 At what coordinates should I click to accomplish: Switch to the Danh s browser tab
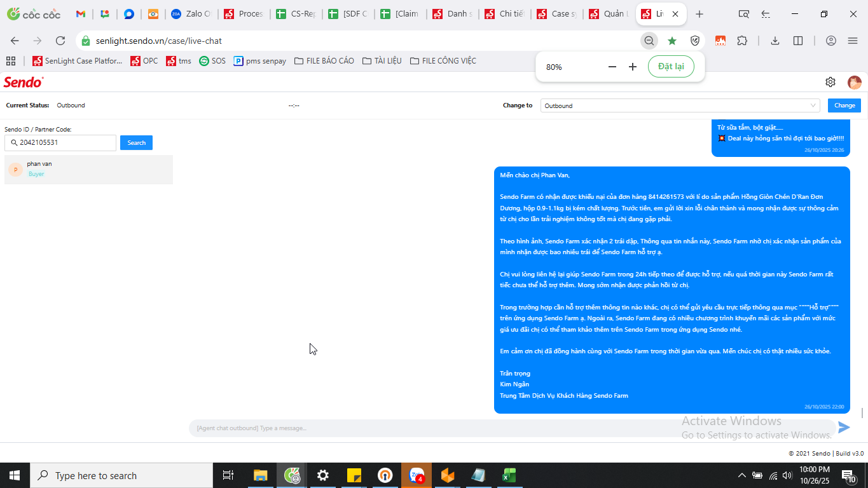(452, 14)
